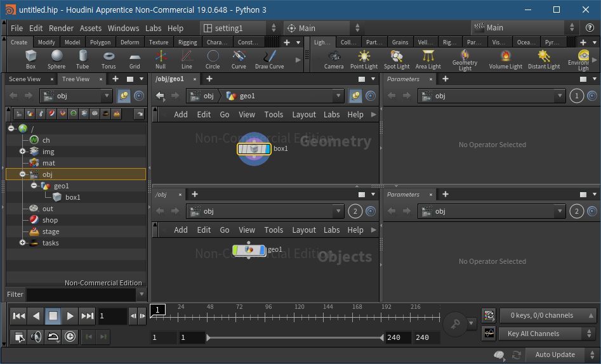Open the Render menu
The width and height of the screenshot is (601, 364).
(x=61, y=28)
